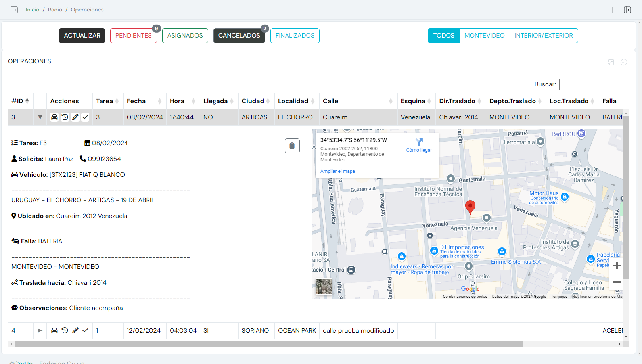This screenshot has height=364, width=642.
Task: Click the table horizontal scrollbar
Action: click(x=268, y=344)
